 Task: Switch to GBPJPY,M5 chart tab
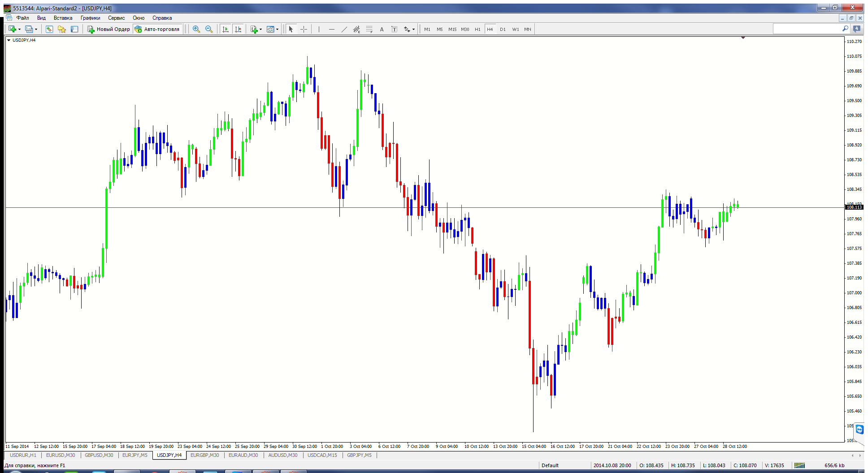click(359, 455)
